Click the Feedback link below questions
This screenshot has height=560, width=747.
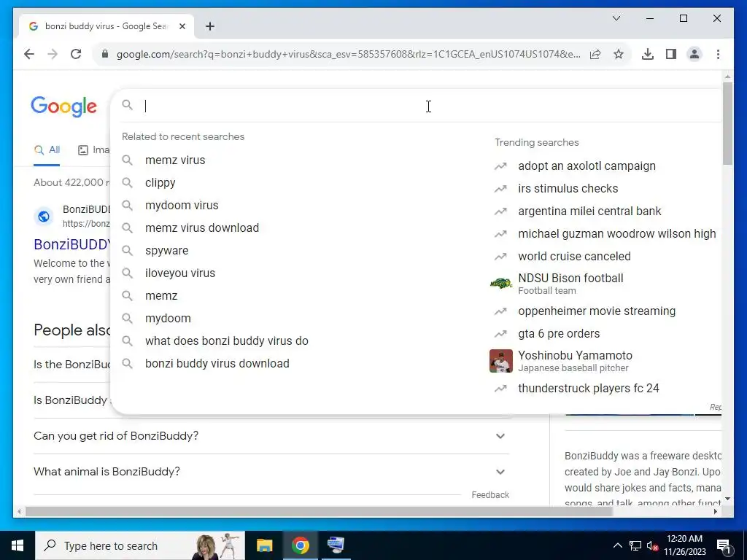pos(490,495)
